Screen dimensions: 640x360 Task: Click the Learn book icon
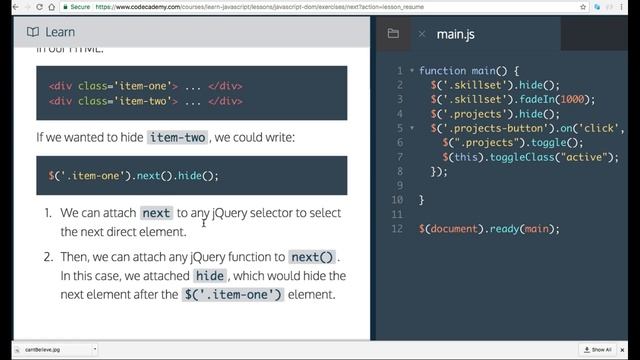(x=33, y=32)
